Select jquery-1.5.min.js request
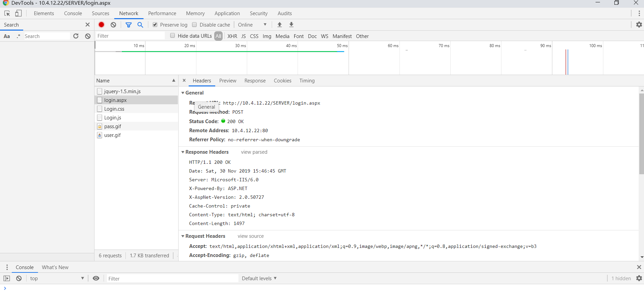The image size is (644, 297). pyautogui.click(x=136, y=91)
